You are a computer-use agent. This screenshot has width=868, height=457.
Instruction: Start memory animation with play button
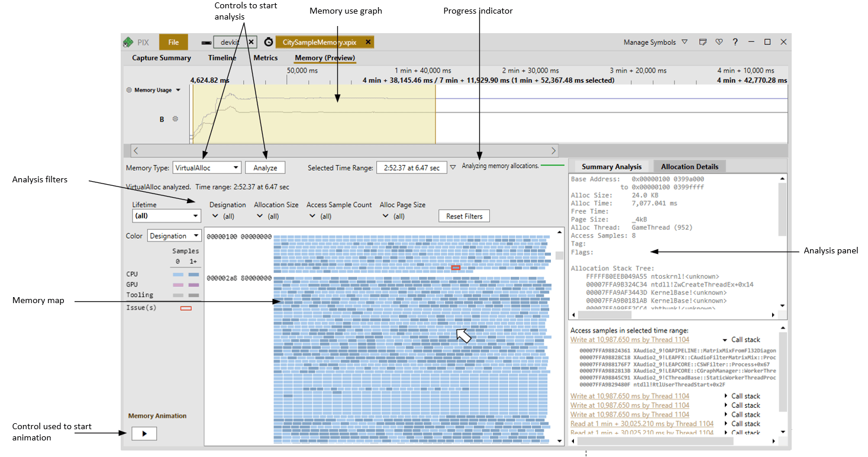(144, 433)
